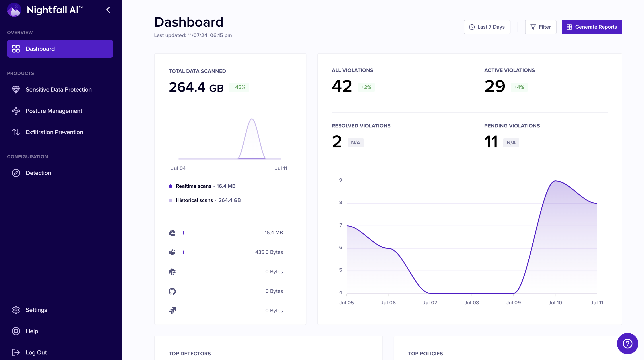The image size is (644, 360).
Task: Open the Last 7 Days date range dropdown
Action: (x=487, y=27)
